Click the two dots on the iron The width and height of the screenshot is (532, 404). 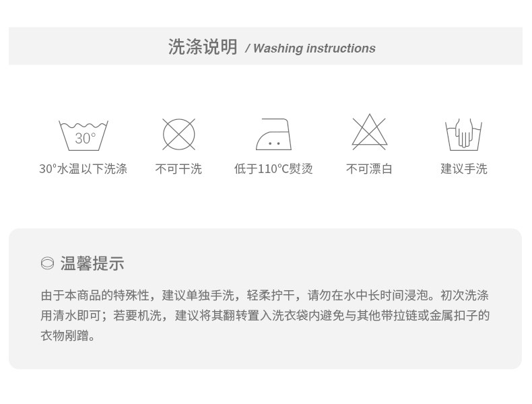click(274, 143)
